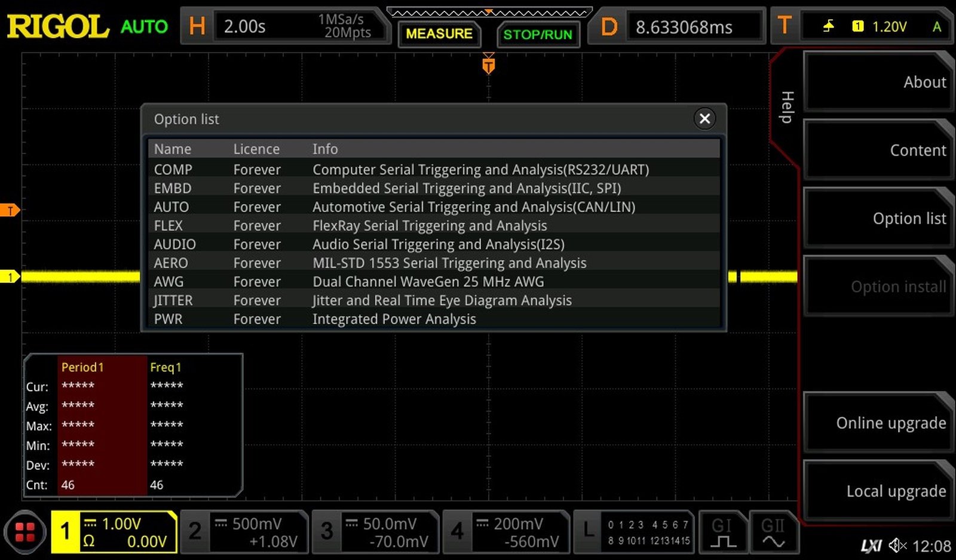
Task: Click the GII sine wave generator icon
Action: (x=773, y=532)
